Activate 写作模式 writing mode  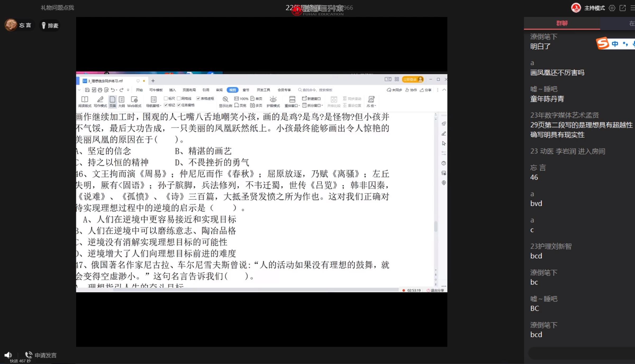point(100,102)
